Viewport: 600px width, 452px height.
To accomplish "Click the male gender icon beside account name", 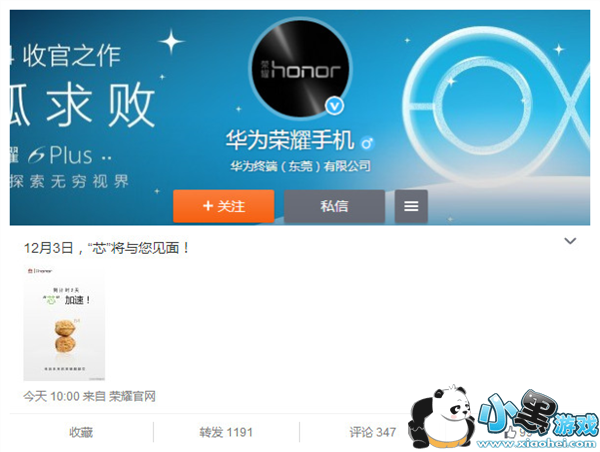I will click(x=368, y=143).
